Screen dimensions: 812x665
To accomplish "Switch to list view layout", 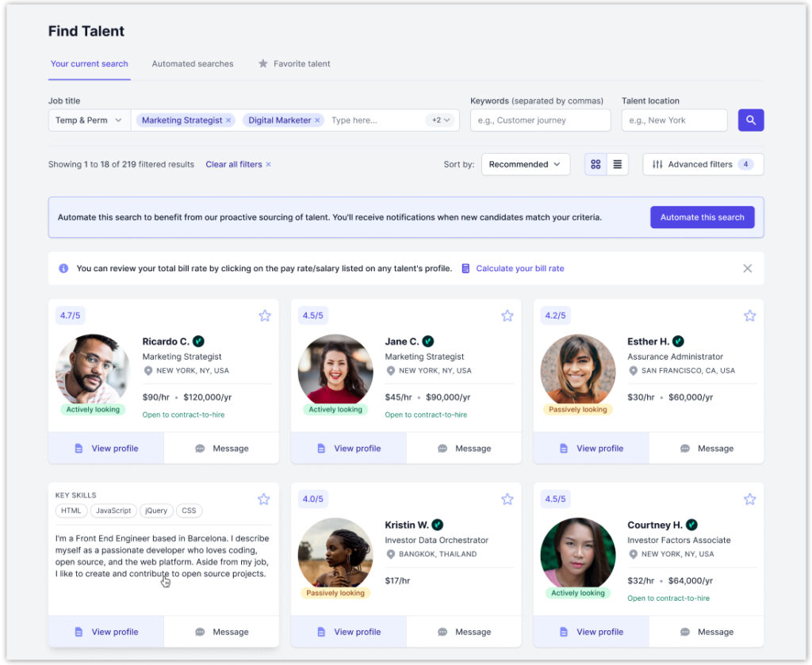I will click(x=617, y=165).
